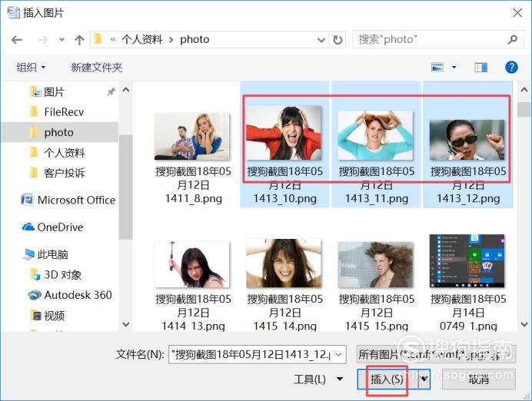This screenshot has width=532, height=401.
Task: Select 个人资料 in the address path
Action: click(x=141, y=39)
